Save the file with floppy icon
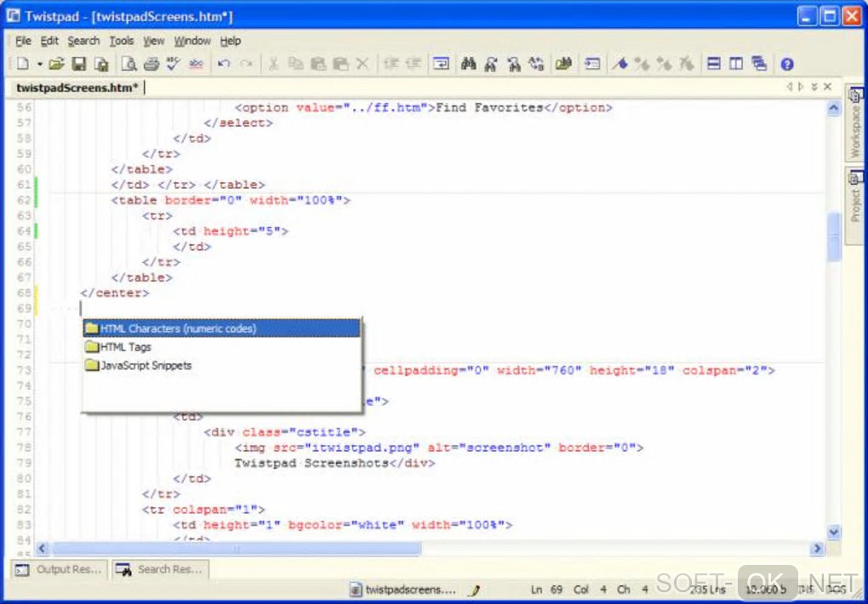 [79, 64]
